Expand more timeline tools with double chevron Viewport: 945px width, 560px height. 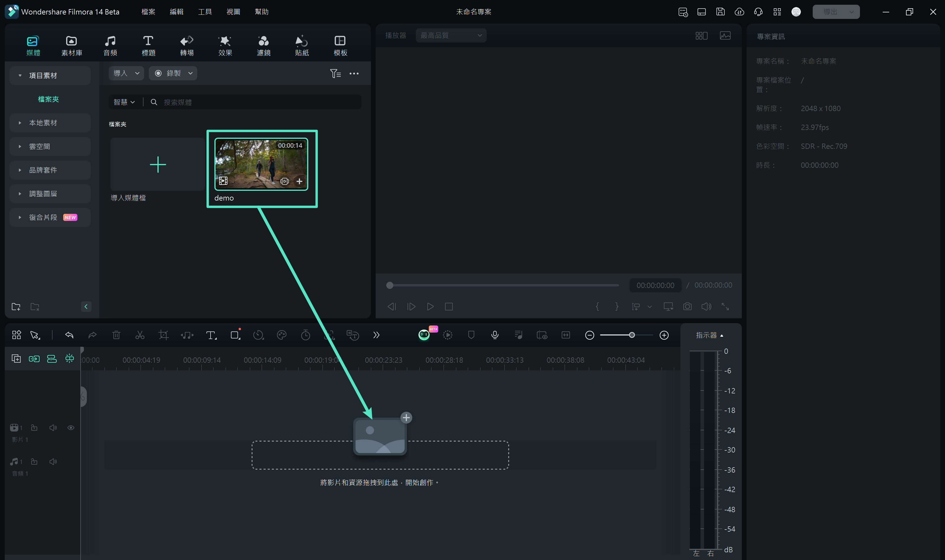(376, 335)
